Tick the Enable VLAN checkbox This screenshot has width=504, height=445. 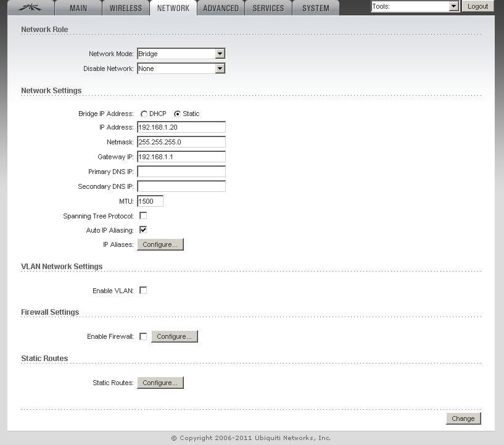pyautogui.click(x=143, y=290)
